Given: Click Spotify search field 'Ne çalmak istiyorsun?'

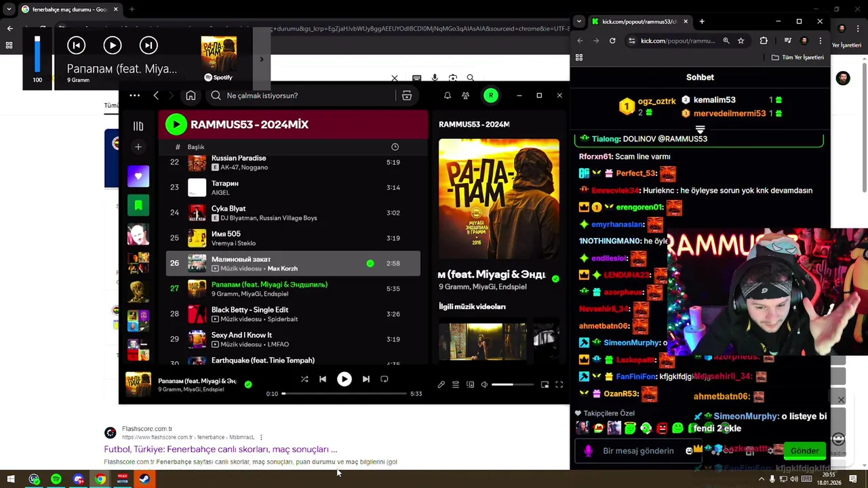Looking at the screenshot, I should 302,96.
